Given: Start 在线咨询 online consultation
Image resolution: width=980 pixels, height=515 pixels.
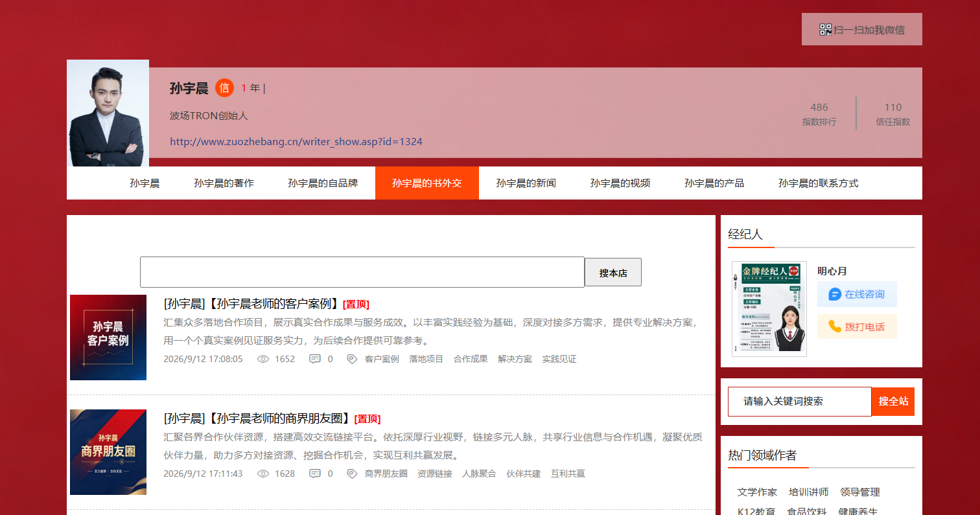Looking at the screenshot, I should tap(857, 294).
